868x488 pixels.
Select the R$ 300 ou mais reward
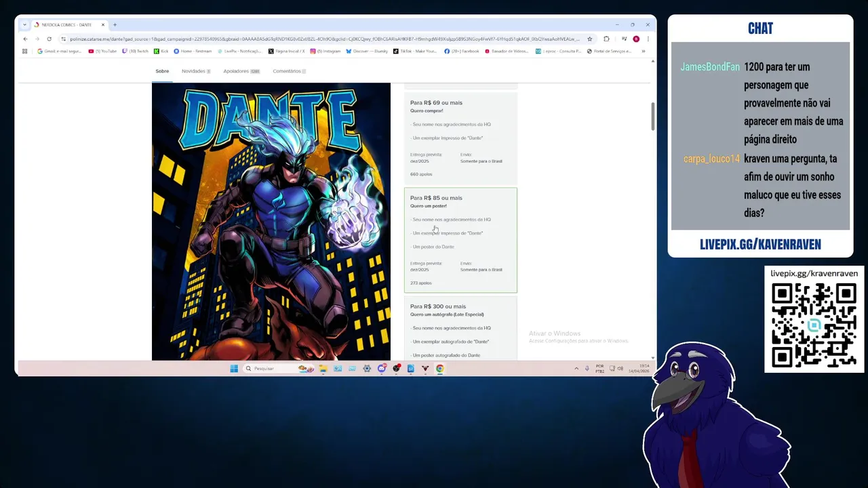click(460, 329)
